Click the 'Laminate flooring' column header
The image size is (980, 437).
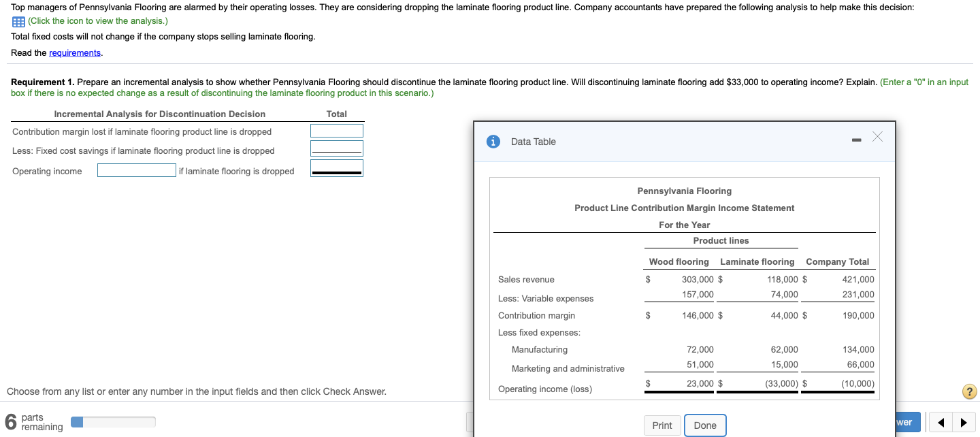757,261
